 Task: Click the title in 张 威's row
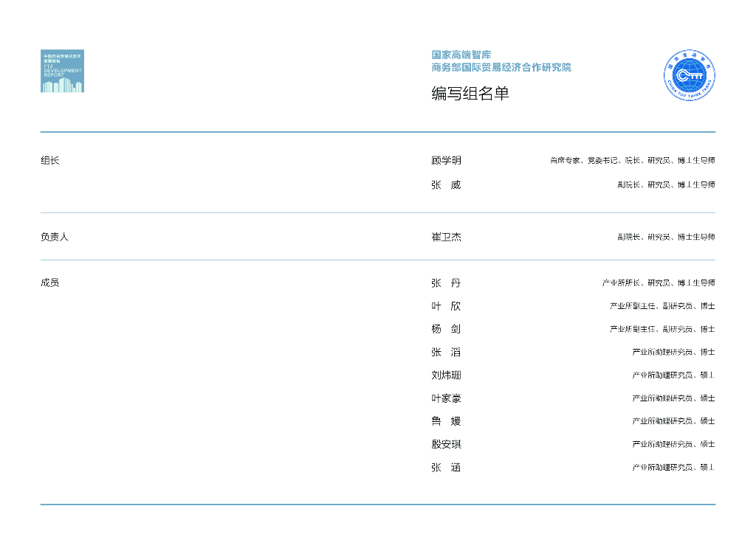[666, 185]
